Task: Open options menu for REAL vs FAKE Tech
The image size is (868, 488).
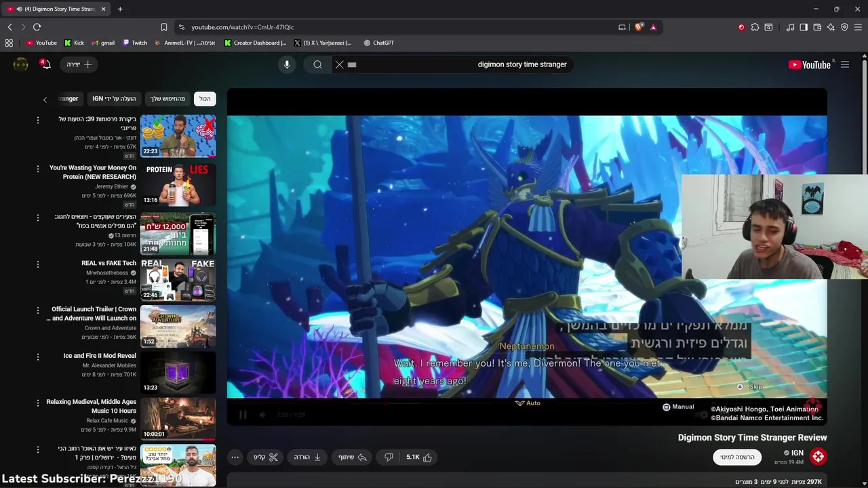Action: click(37, 264)
